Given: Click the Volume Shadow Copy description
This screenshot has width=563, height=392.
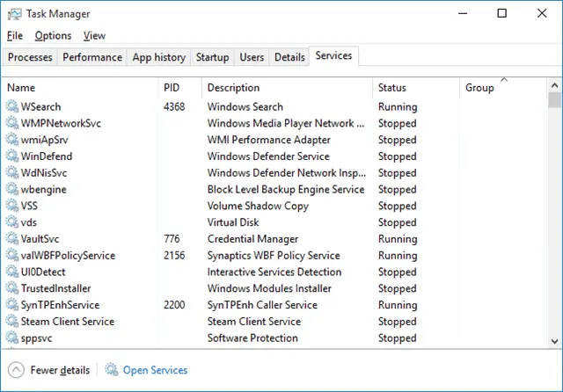Looking at the screenshot, I should pyautogui.click(x=258, y=206).
